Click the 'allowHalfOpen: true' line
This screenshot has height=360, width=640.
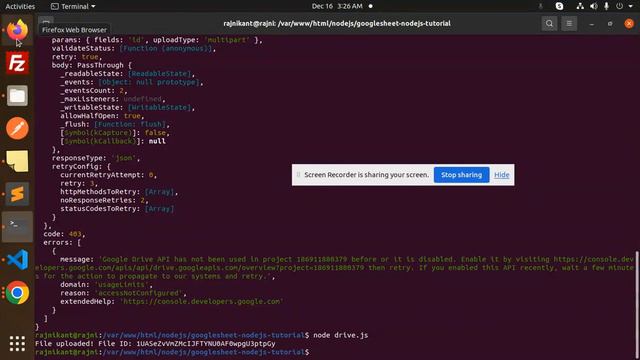pyautogui.click(x=102, y=116)
